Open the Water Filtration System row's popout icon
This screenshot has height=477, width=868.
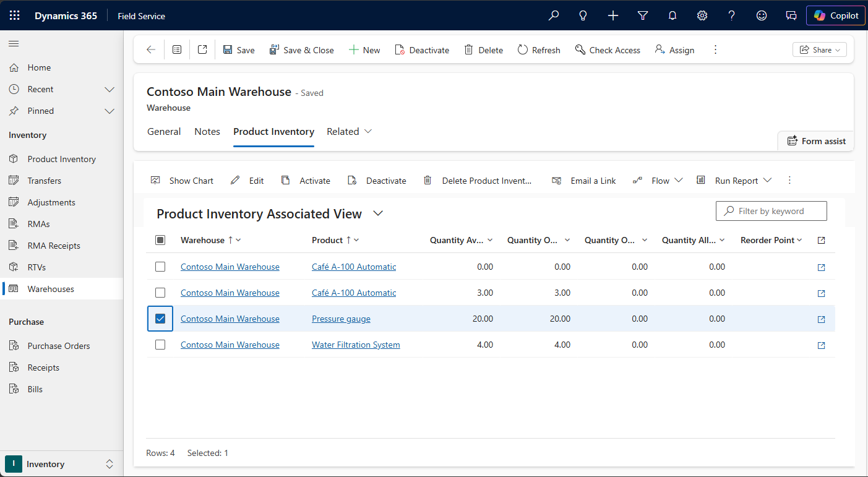tap(821, 345)
